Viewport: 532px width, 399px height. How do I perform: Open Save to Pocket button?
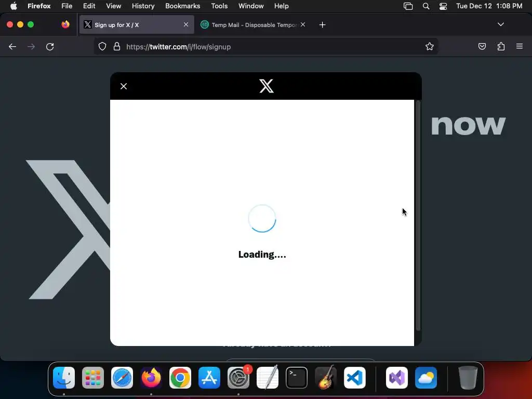point(482,46)
